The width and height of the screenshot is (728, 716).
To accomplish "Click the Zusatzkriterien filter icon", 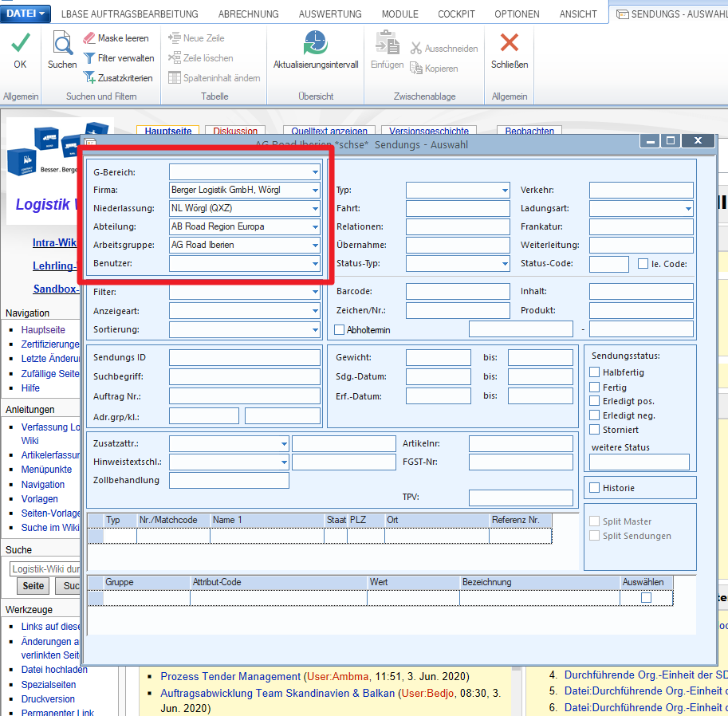I will point(89,77).
